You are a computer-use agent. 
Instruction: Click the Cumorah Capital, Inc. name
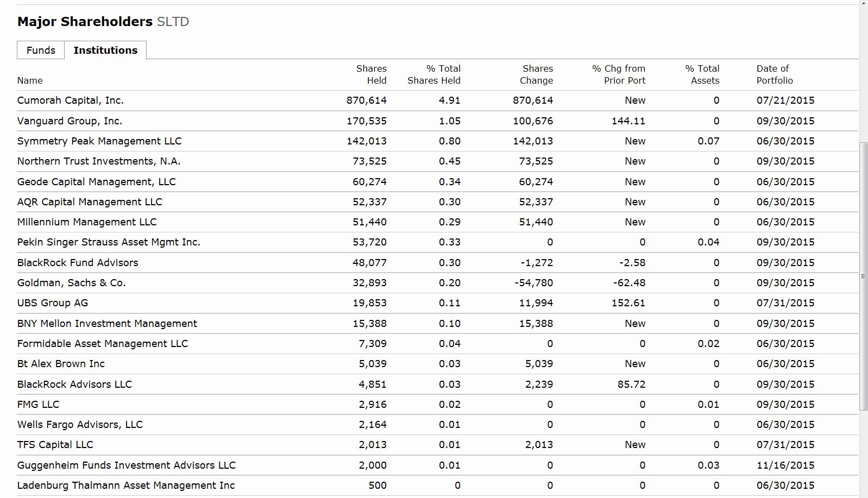click(71, 100)
